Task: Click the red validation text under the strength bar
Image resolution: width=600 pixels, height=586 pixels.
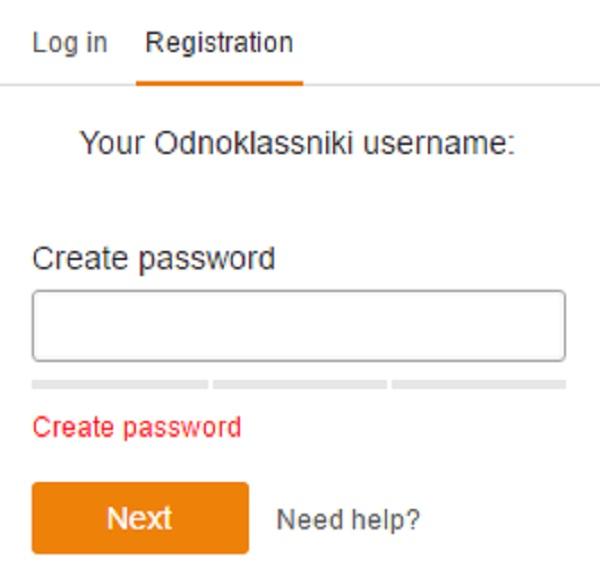Action: pyautogui.click(x=136, y=428)
